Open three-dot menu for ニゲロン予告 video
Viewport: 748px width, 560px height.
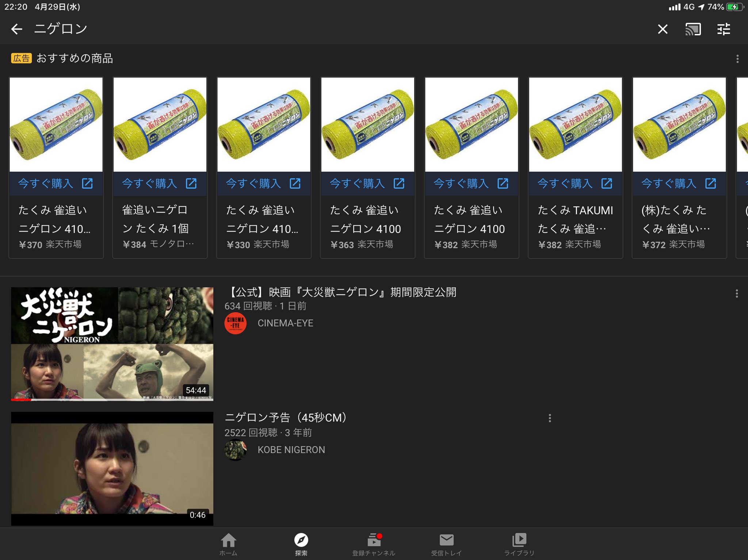pyautogui.click(x=550, y=418)
